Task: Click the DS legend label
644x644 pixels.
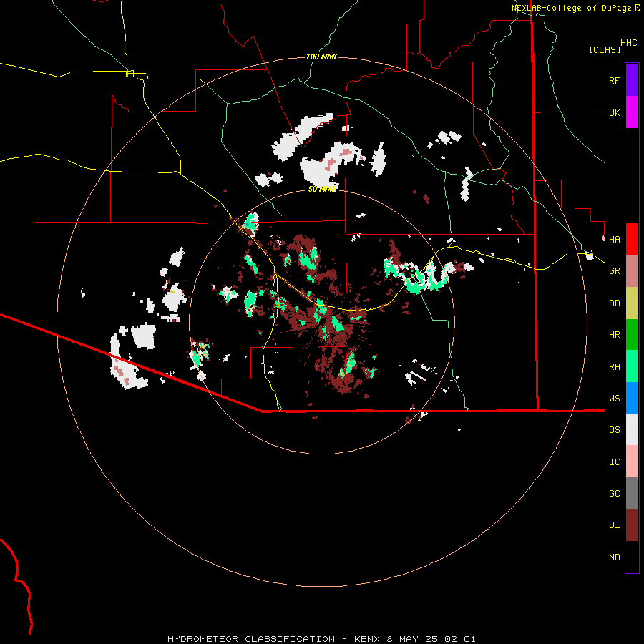Action: click(x=614, y=430)
